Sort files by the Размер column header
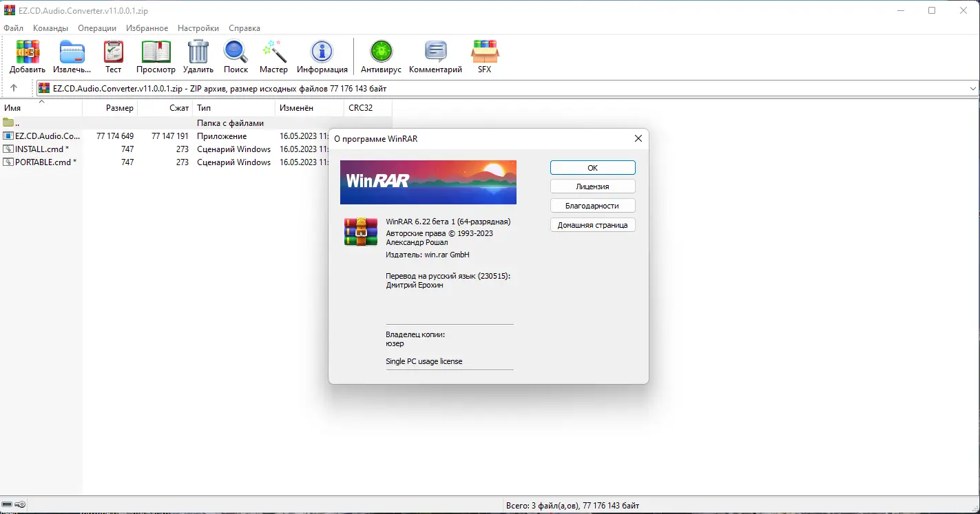 pos(110,108)
